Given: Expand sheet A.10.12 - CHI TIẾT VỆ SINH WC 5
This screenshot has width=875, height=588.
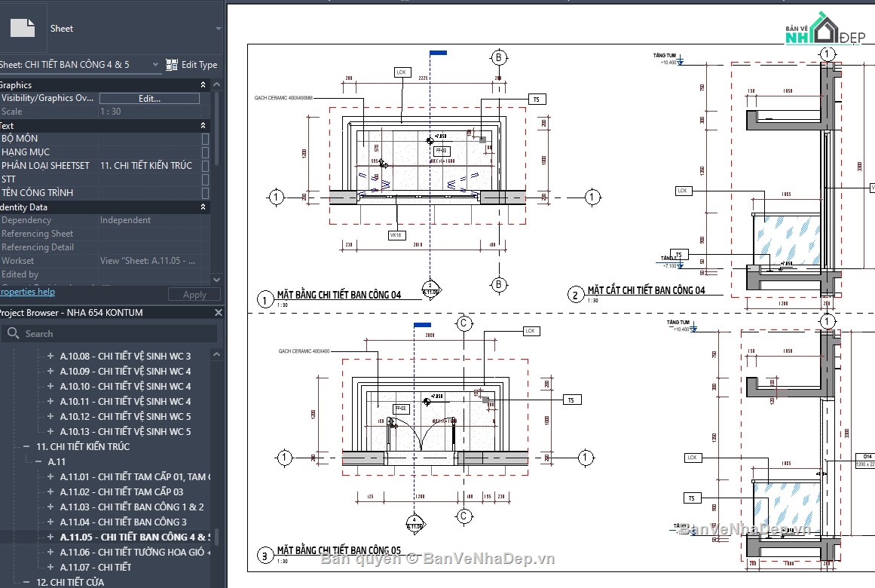Looking at the screenshot, I should tap(50, 416).
